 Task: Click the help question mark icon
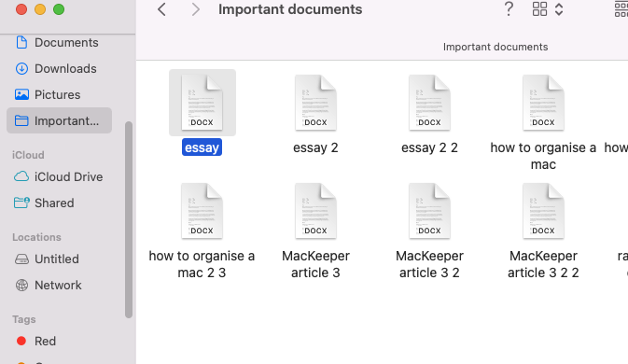(x=509, y=8)
